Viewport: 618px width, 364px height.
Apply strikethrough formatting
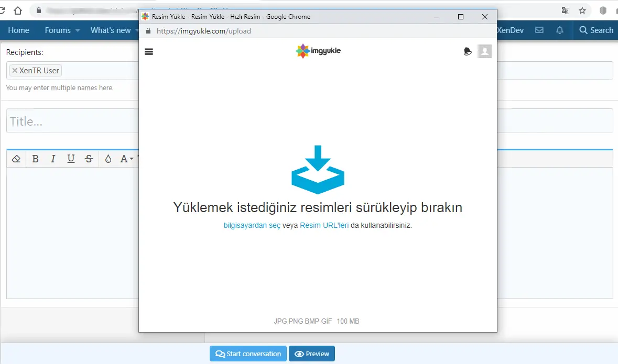point(89,159)
